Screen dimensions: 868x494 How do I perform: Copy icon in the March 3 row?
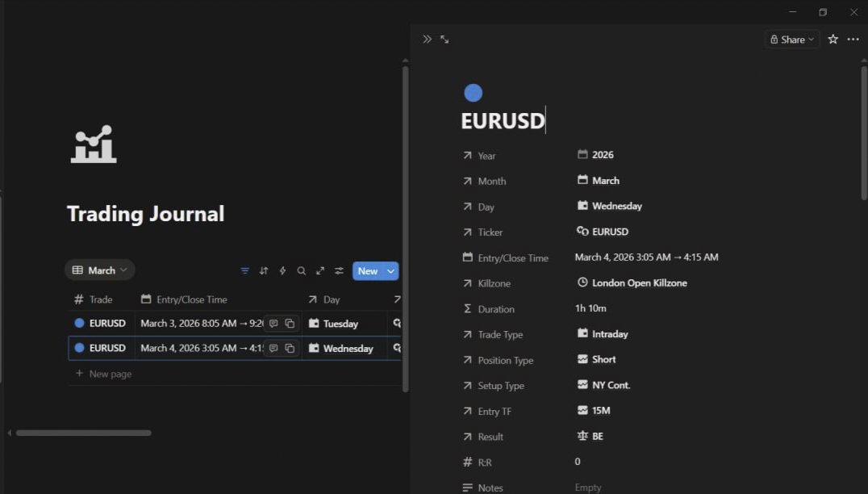click(x=290, y=324)
